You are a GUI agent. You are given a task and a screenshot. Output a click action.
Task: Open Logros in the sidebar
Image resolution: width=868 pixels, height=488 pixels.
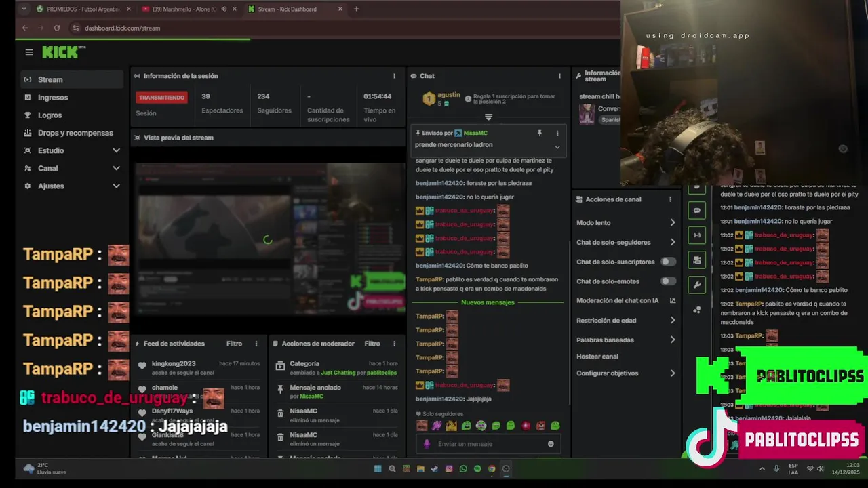click(72, 115)
